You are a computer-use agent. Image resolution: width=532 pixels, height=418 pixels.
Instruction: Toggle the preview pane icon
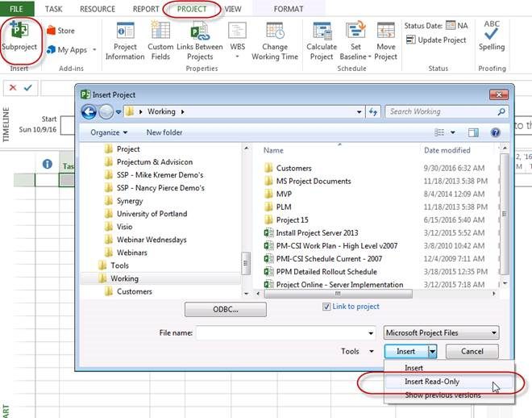473,132
